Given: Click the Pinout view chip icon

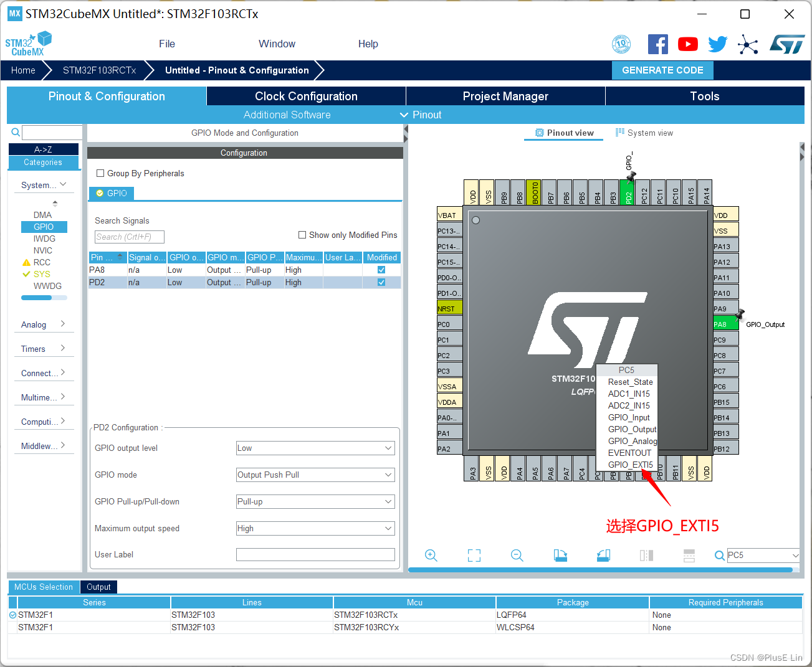Looking at the screenshot, I should [540, 133].
